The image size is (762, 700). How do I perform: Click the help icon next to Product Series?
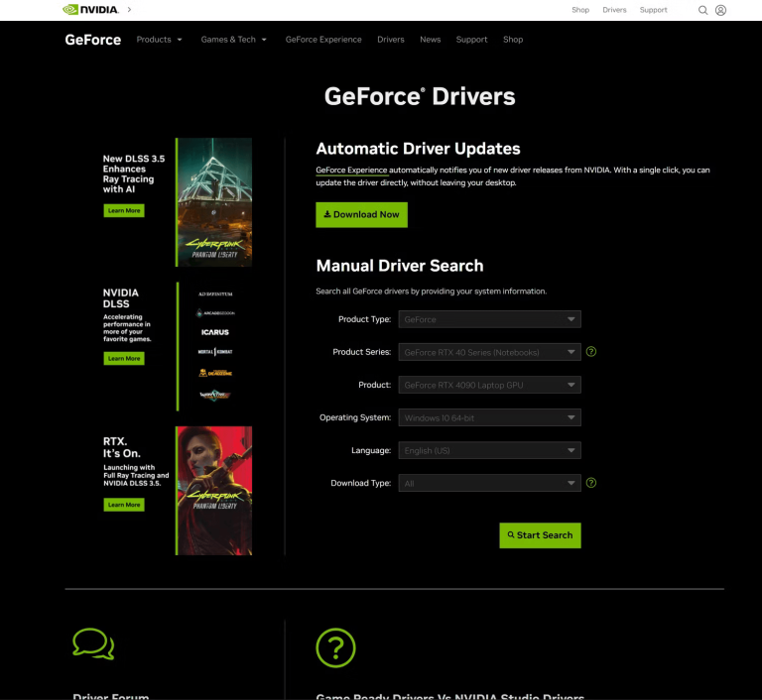(x=591, y=352)
